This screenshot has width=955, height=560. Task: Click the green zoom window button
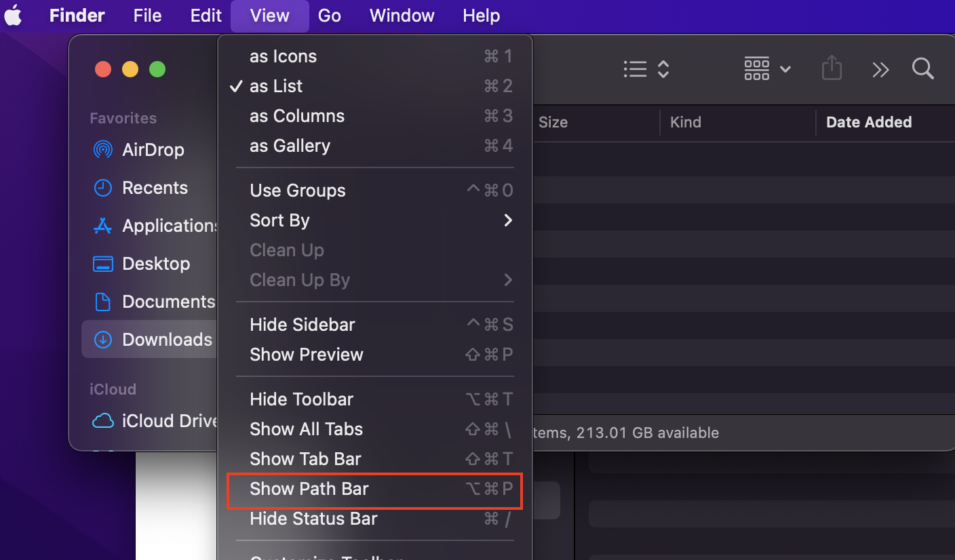coord(157,69)
